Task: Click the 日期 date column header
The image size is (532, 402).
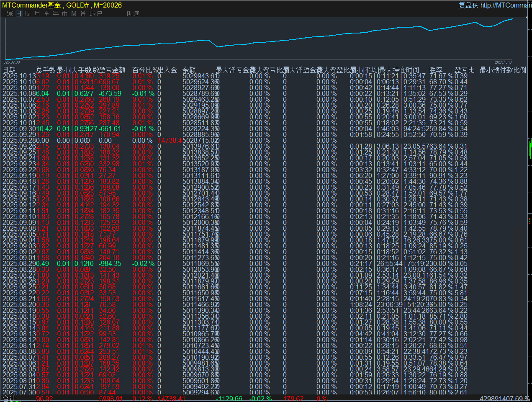Action: click(9, 70)
